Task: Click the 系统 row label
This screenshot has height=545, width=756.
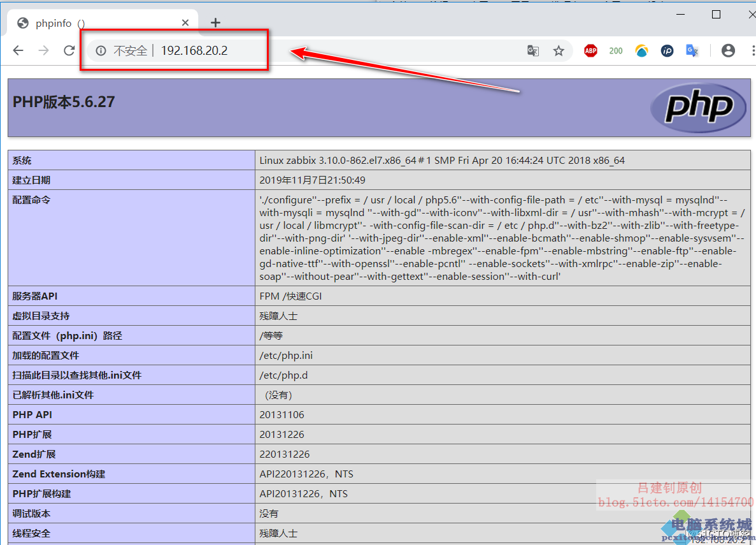Action: 22,160
